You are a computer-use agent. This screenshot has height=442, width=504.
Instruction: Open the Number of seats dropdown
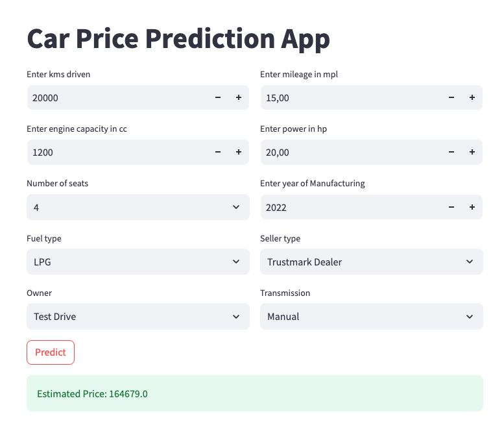pyautogui.click(x=138, y=207)
